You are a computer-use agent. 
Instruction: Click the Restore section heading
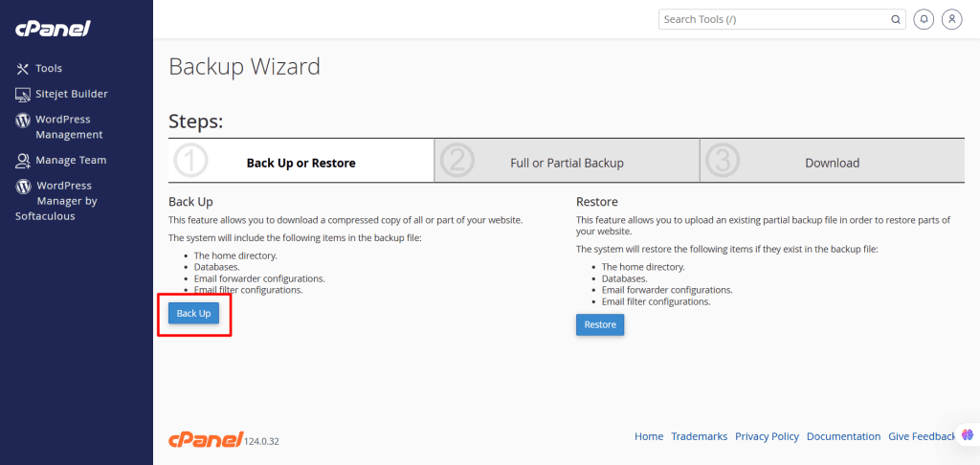tap(597, 202)
